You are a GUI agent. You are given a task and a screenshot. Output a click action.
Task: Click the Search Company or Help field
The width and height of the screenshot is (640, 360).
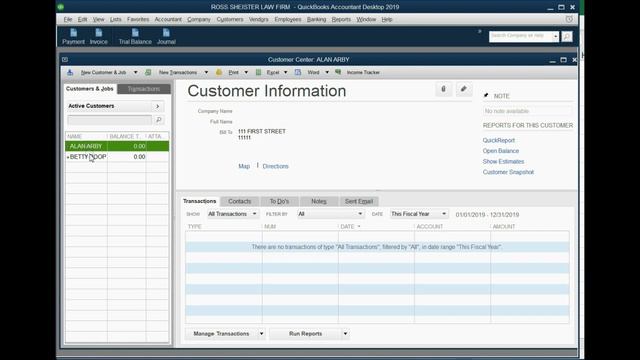521,36
